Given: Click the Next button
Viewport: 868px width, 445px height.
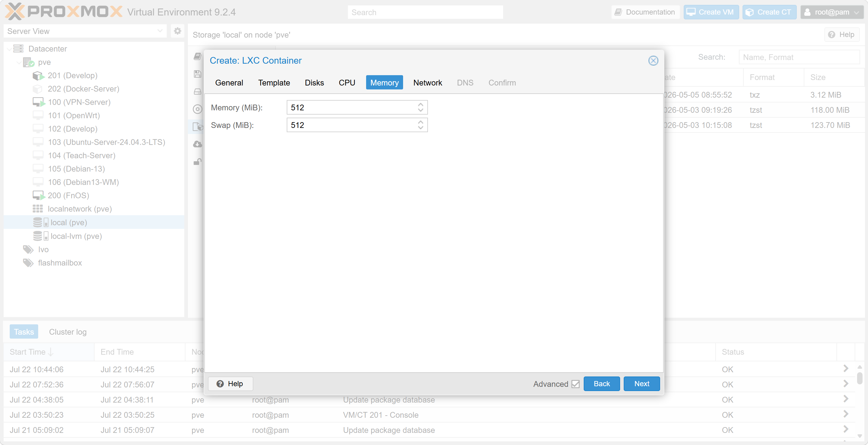Looking at the screenshot, I should [x=642, y=384].
